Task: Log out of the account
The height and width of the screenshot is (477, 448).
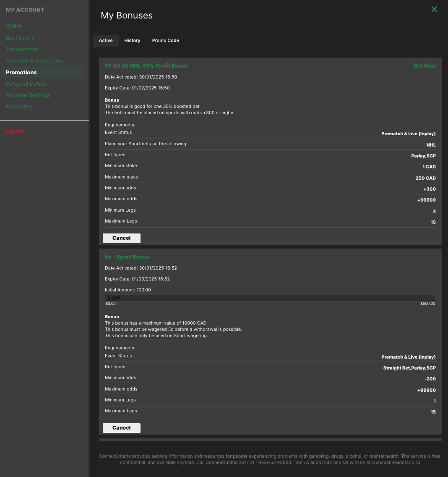Action: (15, 131)
